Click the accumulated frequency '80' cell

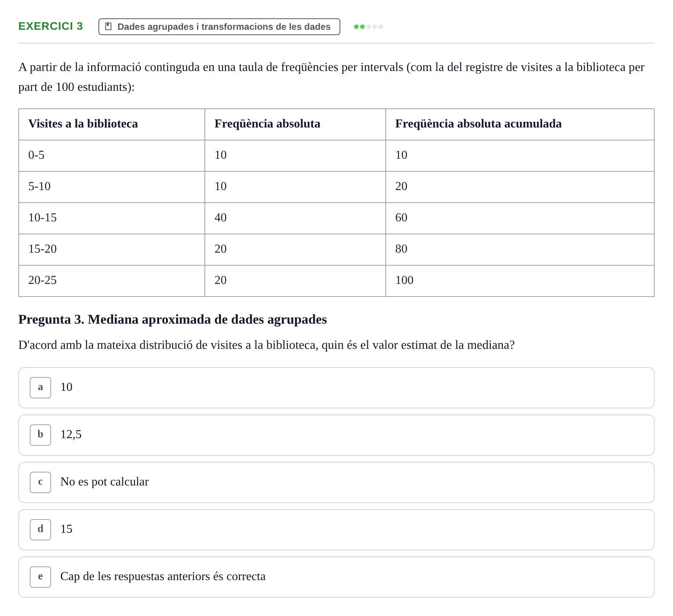tap(520, 250)
